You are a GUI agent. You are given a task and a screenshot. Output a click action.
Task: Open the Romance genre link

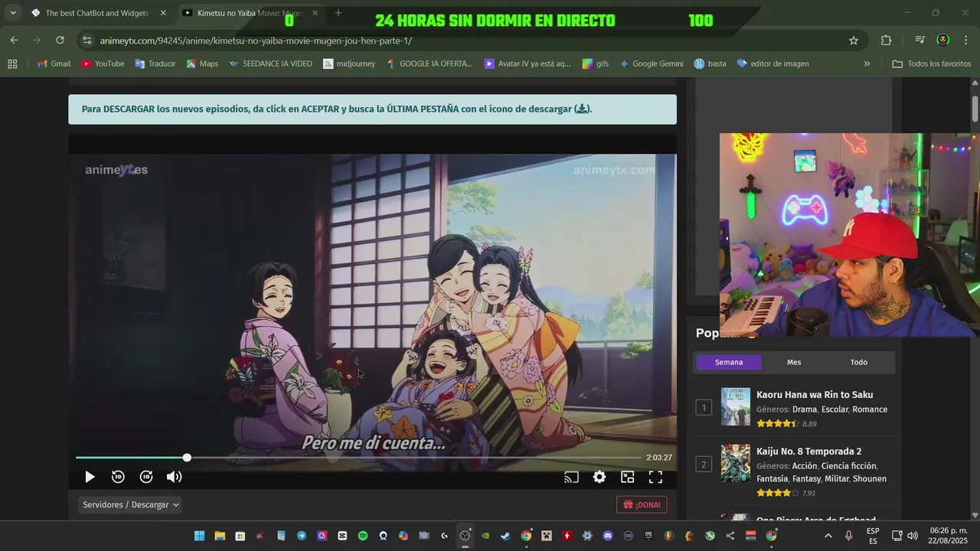tap(870, 409)
